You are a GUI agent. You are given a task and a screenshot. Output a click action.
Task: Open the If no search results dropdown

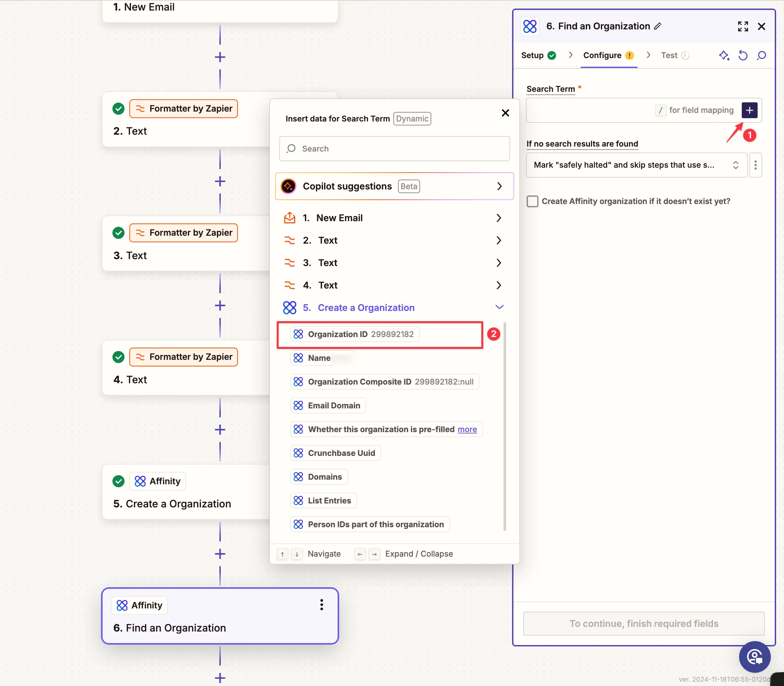point(636,165)
